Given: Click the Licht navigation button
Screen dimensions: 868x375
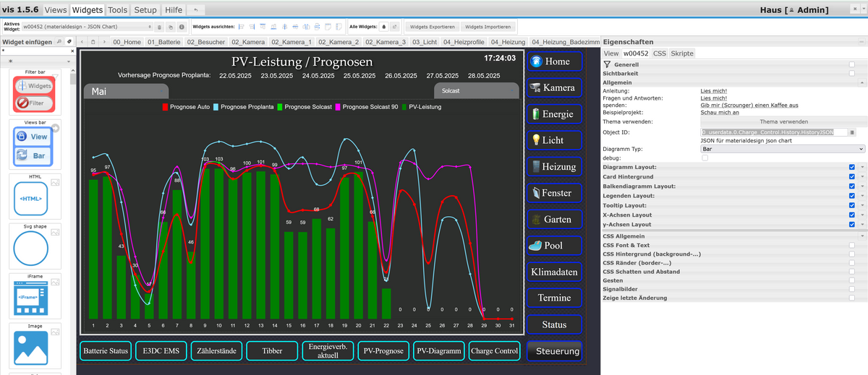Looking at the screenshot, I should (554, 140).
